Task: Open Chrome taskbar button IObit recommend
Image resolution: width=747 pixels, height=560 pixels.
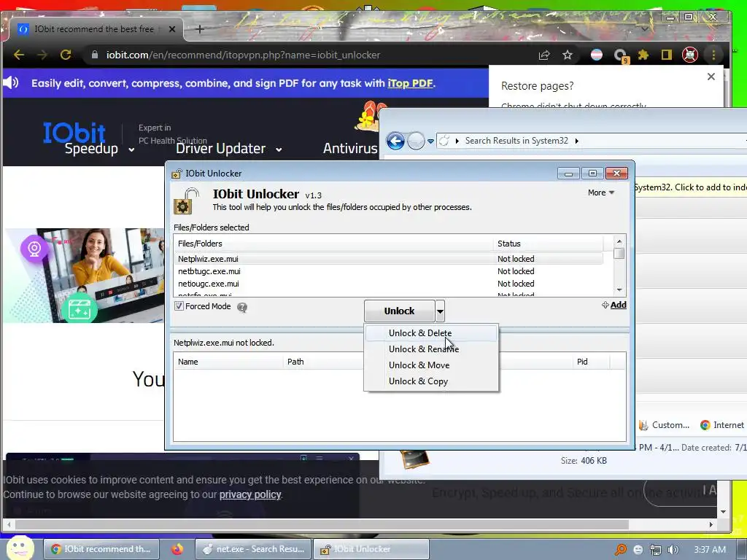Action: (101, 549)
